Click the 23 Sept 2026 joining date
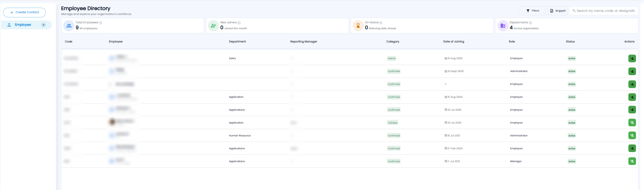The height and width of the screenshot is (190, 644). [x=454, y=71]
